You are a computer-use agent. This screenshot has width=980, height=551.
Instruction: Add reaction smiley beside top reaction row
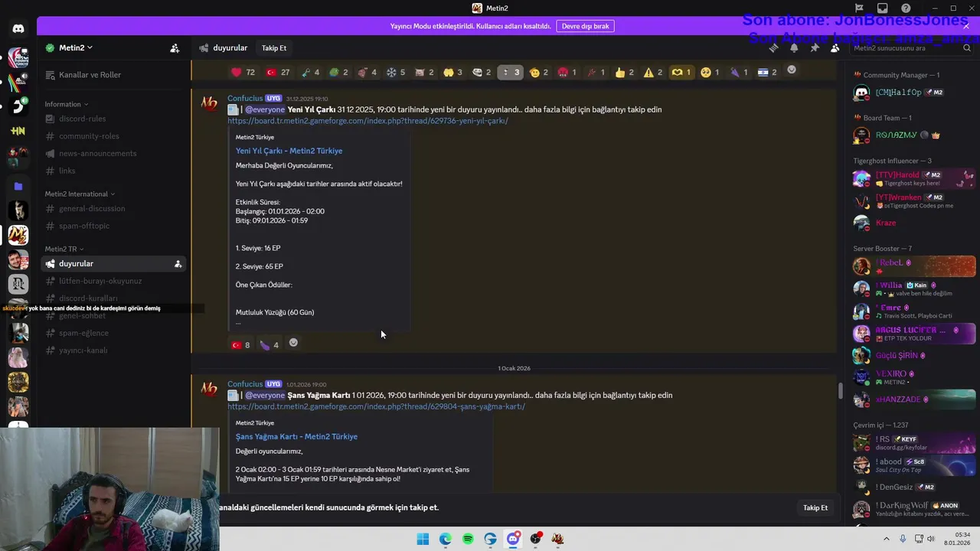pos(792,70)
